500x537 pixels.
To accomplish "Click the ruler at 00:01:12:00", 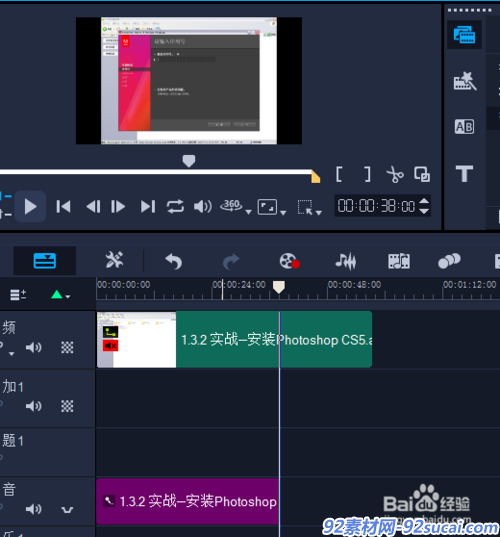I will click(x=470, y=285).
